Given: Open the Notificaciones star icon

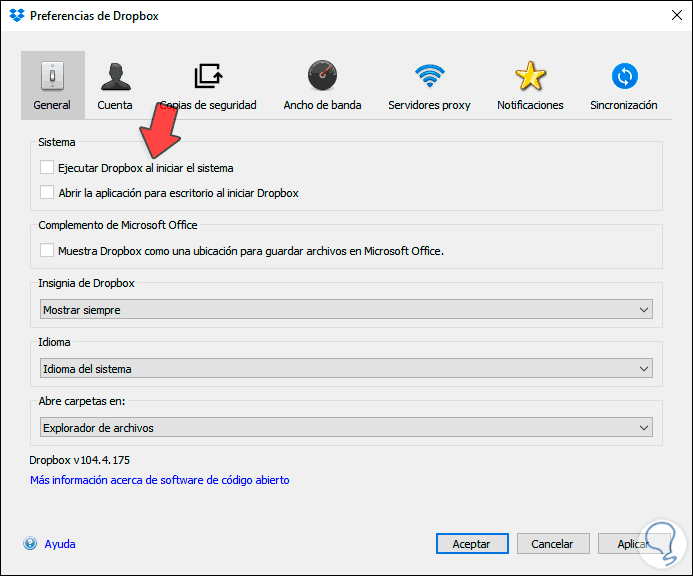Looking at the screenshot, I should click(530, 76).
